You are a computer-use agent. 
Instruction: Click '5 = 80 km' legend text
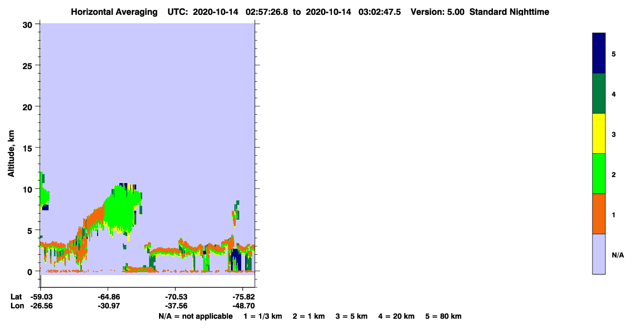443,316
